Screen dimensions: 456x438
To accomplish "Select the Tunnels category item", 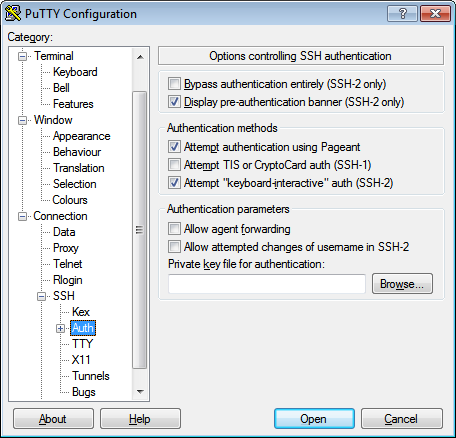I will click(x=91, y=376).
